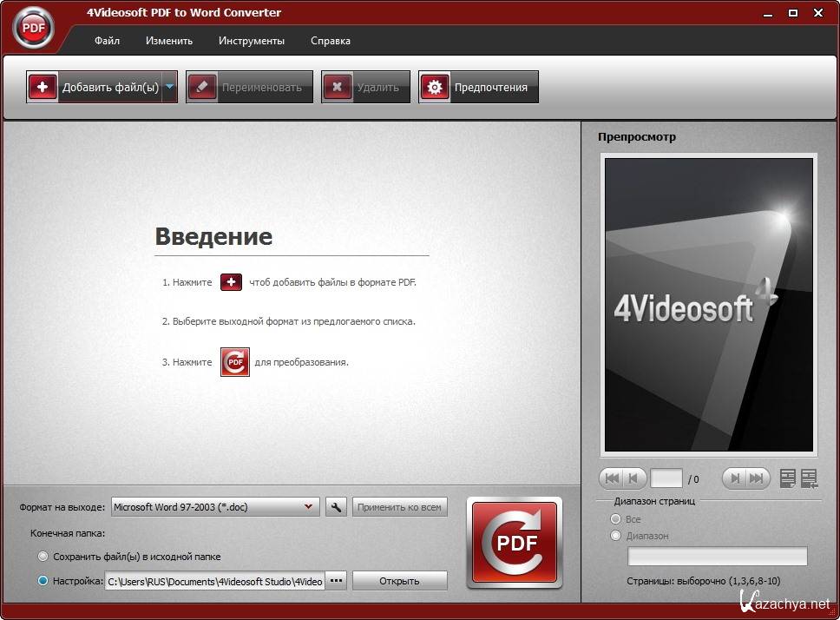Select the Все pages radio button
This screenshot has width=840, height=620.
[615, 518]
